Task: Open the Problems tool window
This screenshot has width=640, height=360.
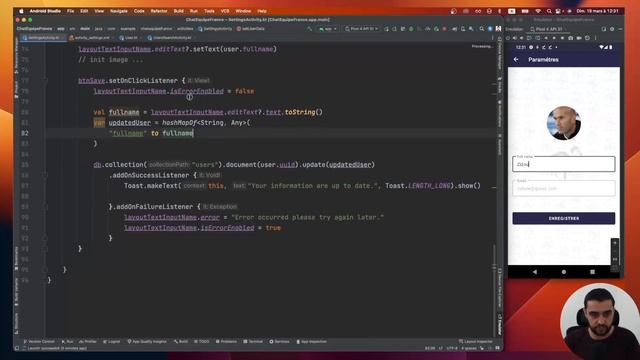Action: pos(226,342)
